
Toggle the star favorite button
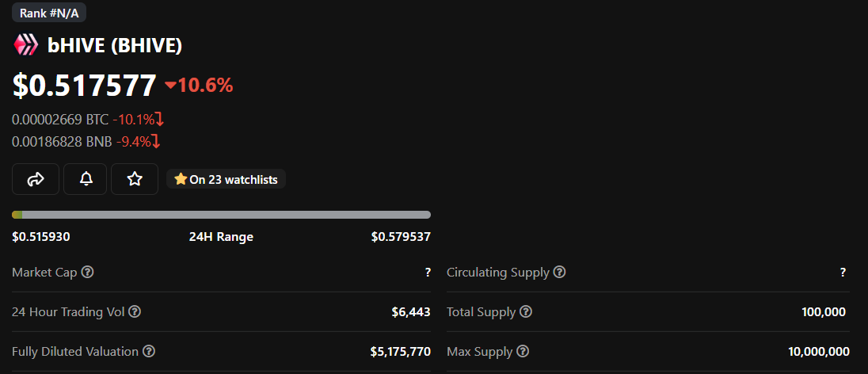pos(135,179)
